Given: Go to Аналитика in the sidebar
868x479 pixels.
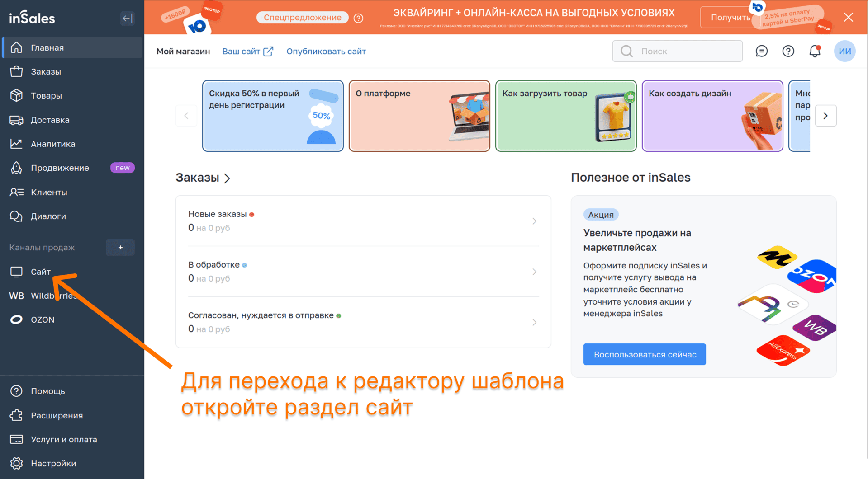Looking at the screenshot, I should 53,144.
